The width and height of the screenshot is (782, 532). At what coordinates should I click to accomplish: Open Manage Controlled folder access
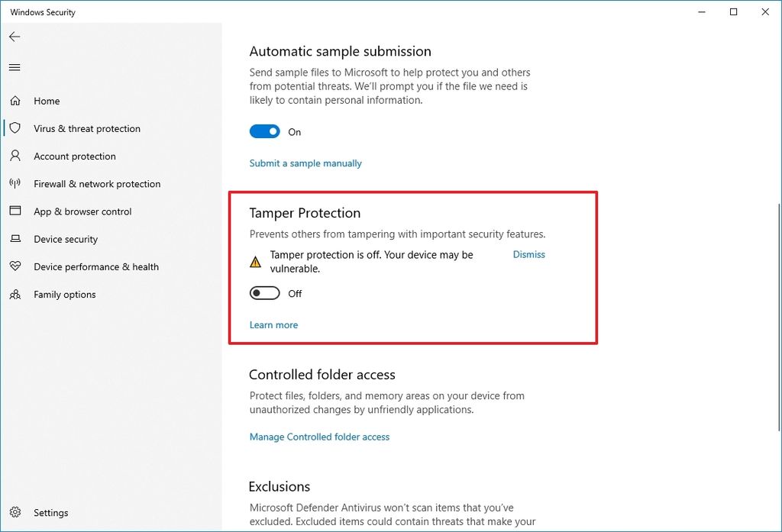tap(319, 437)
